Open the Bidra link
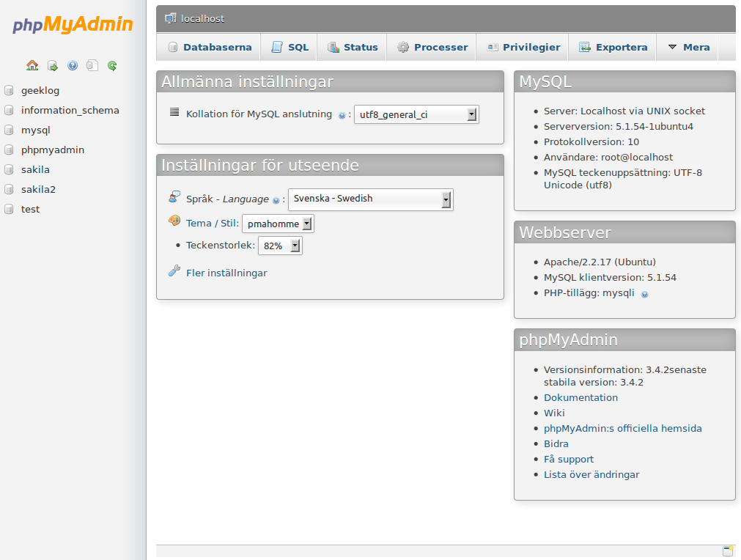 (x=556, y=443)
